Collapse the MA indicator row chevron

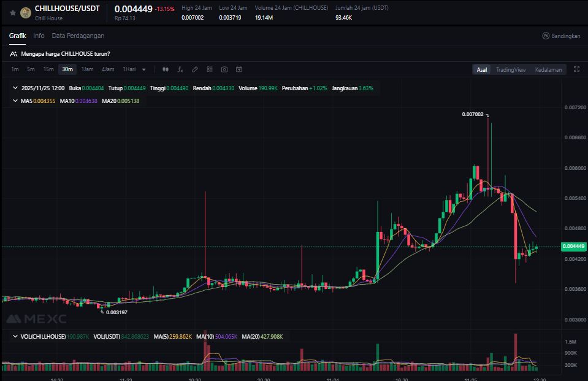(15, 101)
